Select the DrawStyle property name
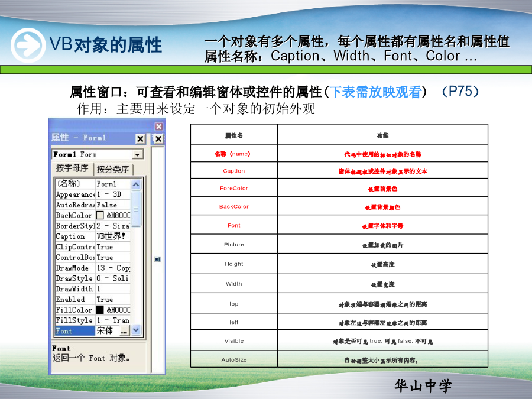The height and width of the screenshot is (399, 532). pos(75,278)
